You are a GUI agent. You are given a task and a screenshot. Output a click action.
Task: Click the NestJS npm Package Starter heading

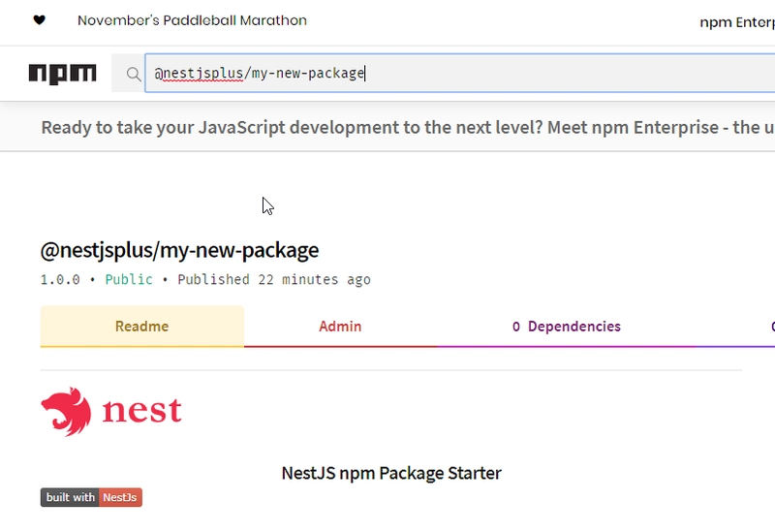coord(391,473)
